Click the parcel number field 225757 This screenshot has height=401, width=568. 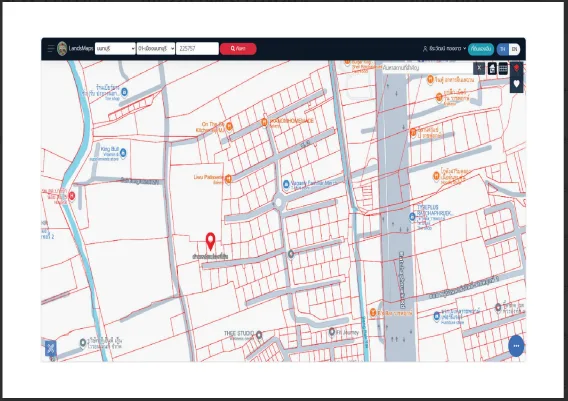tap(197, 49)
